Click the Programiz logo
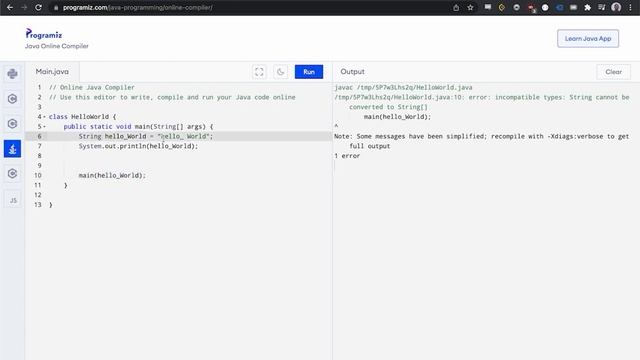The width and height of the screenshot is (640, 360). tap(44, 34)
